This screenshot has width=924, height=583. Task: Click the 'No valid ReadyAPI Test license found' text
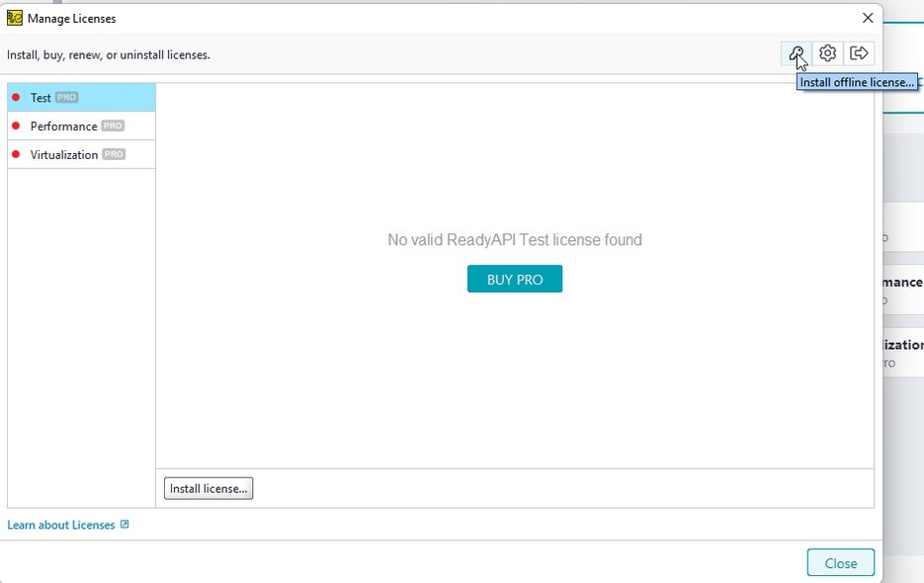click(x=515, y=240)
